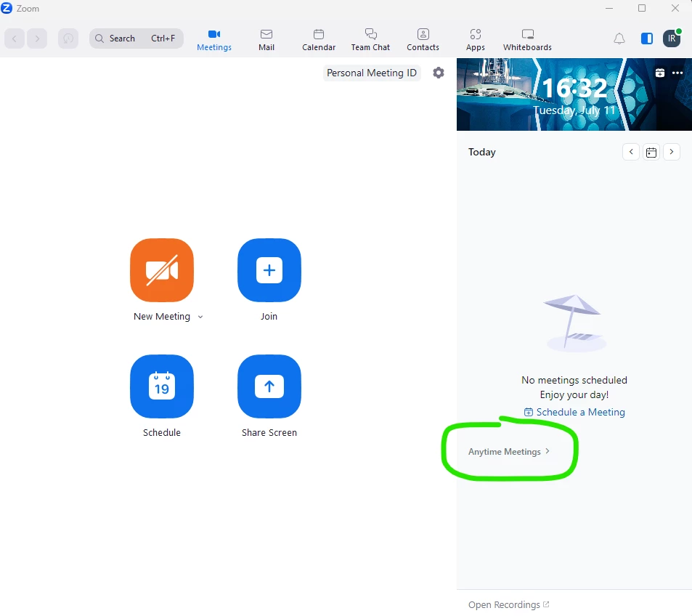Open settings with the gear icon
The image size is (692, 616).
(439, 73)
